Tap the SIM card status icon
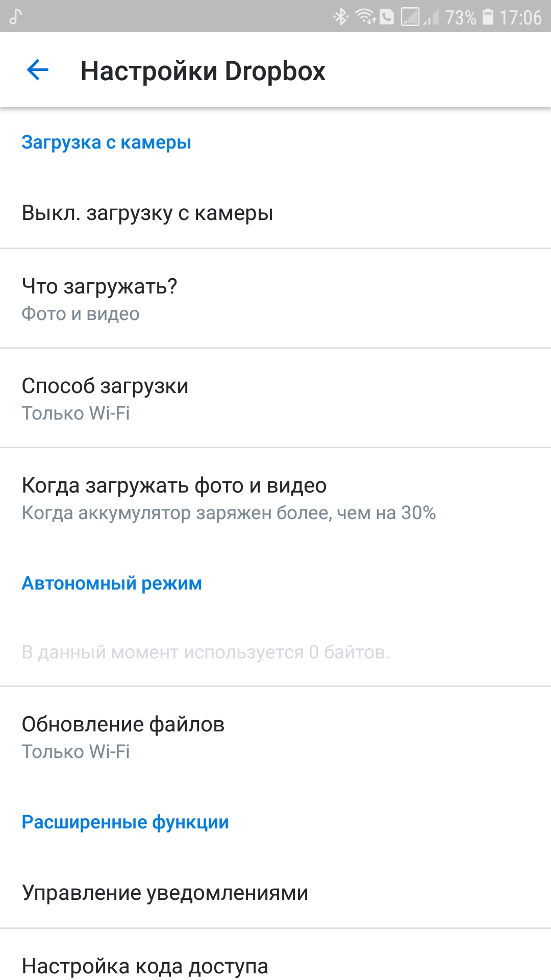Image resolution: width=551 pixels, height=980 pixels. (410, 17)
